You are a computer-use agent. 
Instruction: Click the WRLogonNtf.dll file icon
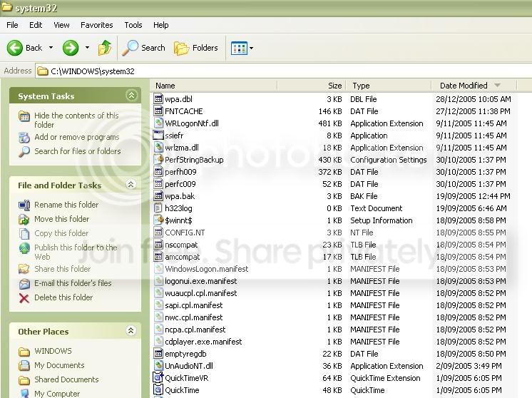(158, 123)
